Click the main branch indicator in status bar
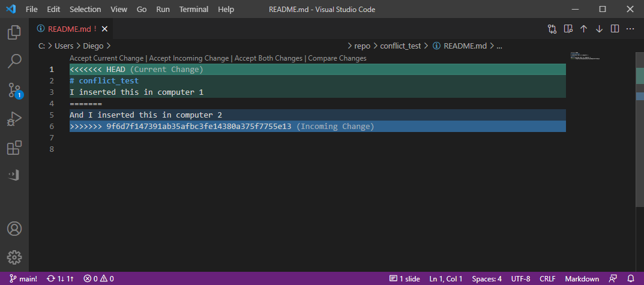 tap(23, 278)
